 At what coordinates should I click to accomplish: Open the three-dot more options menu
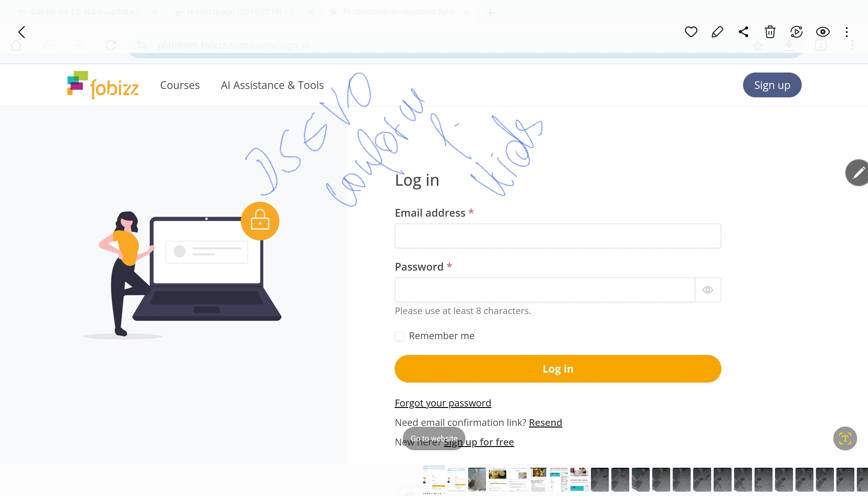(847, 32)
